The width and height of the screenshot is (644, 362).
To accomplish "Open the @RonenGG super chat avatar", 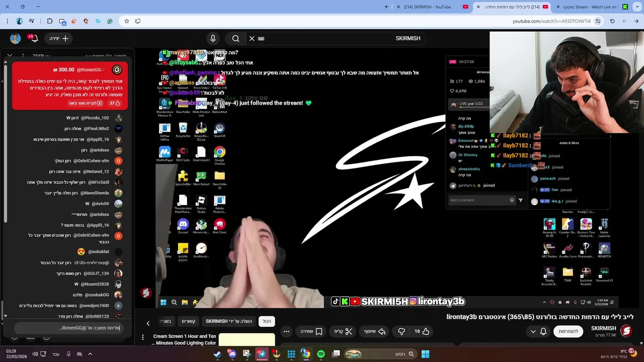I will [x=117, y=70].
